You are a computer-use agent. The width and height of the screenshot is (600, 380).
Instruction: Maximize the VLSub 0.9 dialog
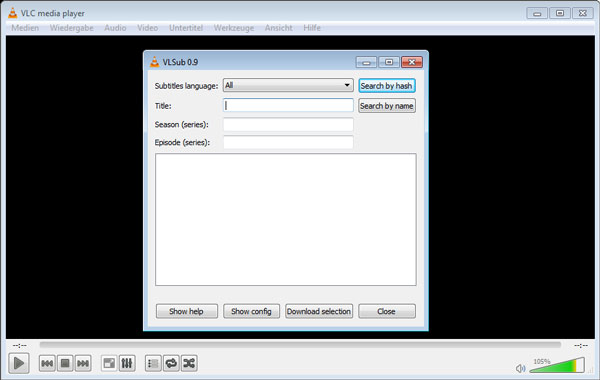(x=389, y=62)
